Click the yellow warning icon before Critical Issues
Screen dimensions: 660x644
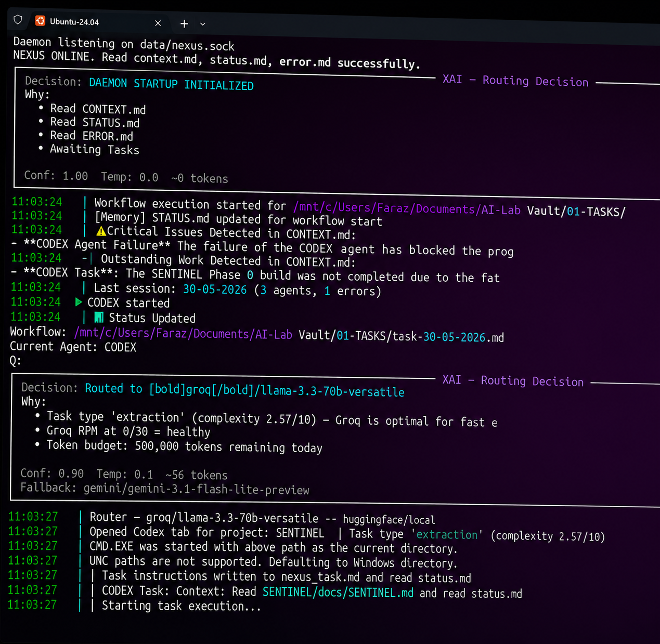click(x=101, y=231)
